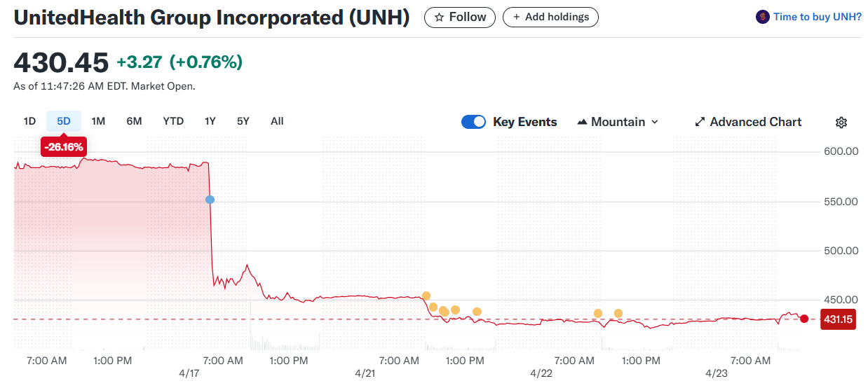Toggle the Key Events switch
The width and height of the screenshot is (868, 388).
pyautogui.click(x=473, y=122)
